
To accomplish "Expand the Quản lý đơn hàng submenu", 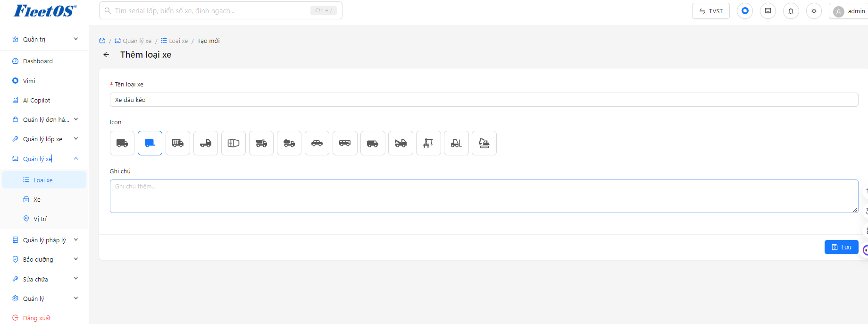I will (x=44, y=119).
